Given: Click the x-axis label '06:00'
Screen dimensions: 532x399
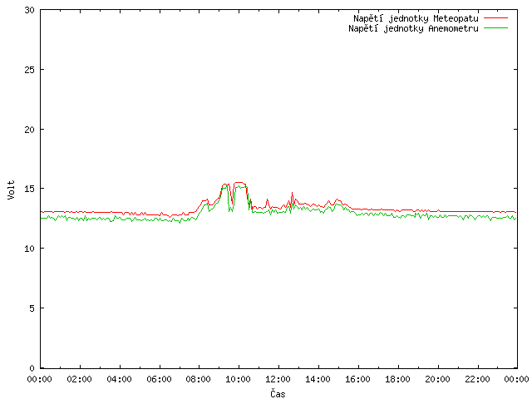Looking at the screenshot, I should point(159,379).
